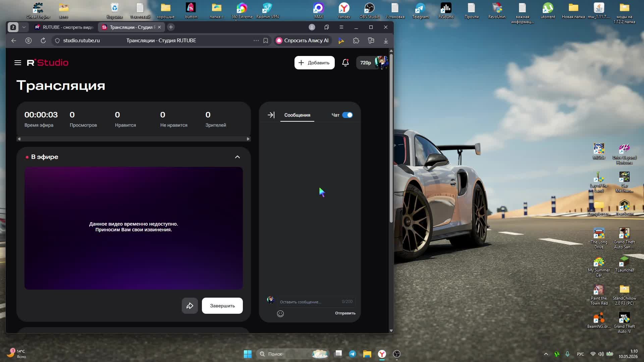Viewport: 644px width, 362px height.
Task: Open BeamNG.drive desktop shortcut
Action: [599, 320]
